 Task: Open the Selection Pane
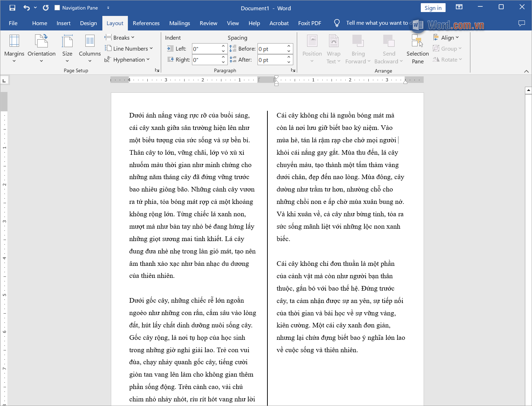pos(418,49)
